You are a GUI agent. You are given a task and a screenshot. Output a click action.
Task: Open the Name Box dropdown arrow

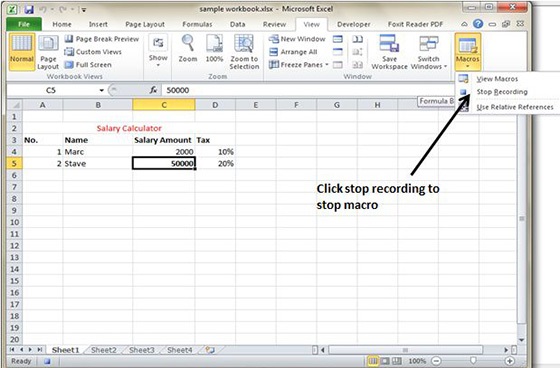click(x=101, y=90)
